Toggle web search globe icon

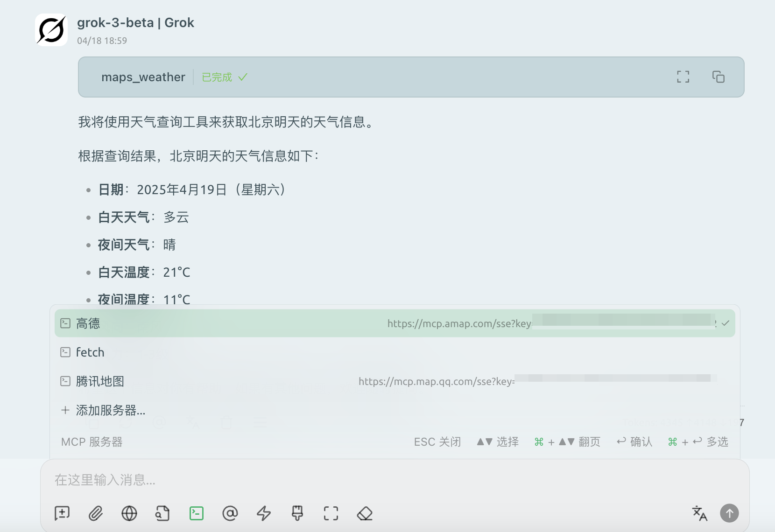click(x=129, y=513)
